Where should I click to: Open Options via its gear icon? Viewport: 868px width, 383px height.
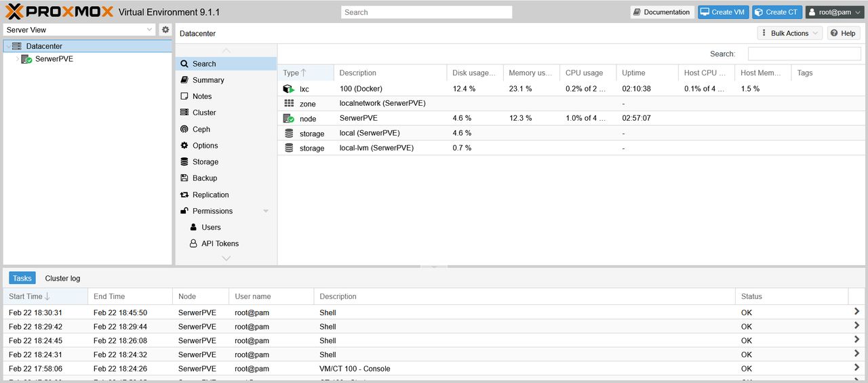pyautogui.click(x=184, y=146)
